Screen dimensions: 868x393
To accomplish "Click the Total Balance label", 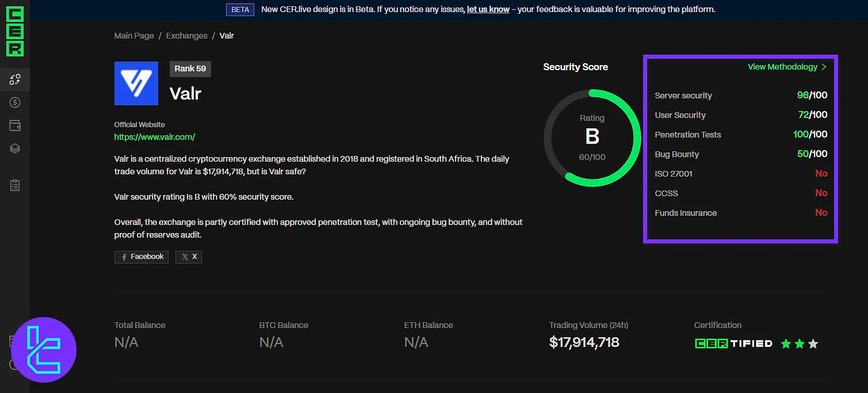I will 140,325.
